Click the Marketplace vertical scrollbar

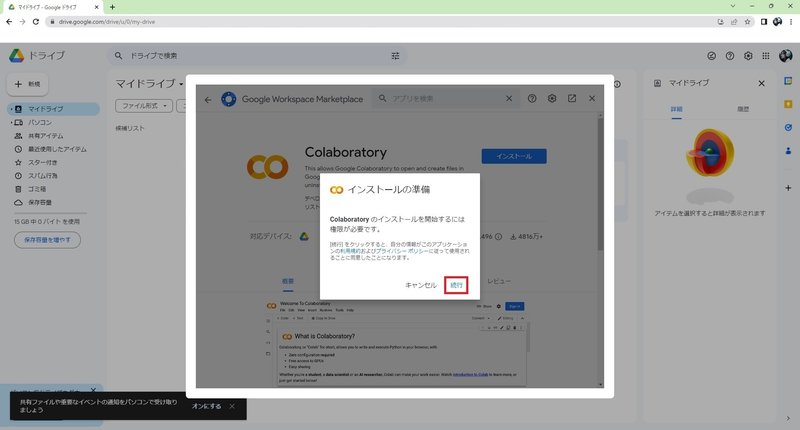coord(601,184)
